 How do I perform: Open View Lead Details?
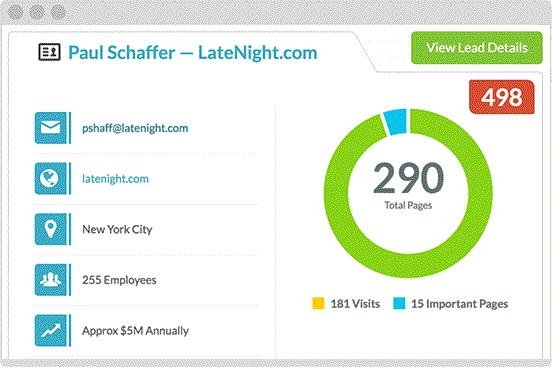click(477, 48)
